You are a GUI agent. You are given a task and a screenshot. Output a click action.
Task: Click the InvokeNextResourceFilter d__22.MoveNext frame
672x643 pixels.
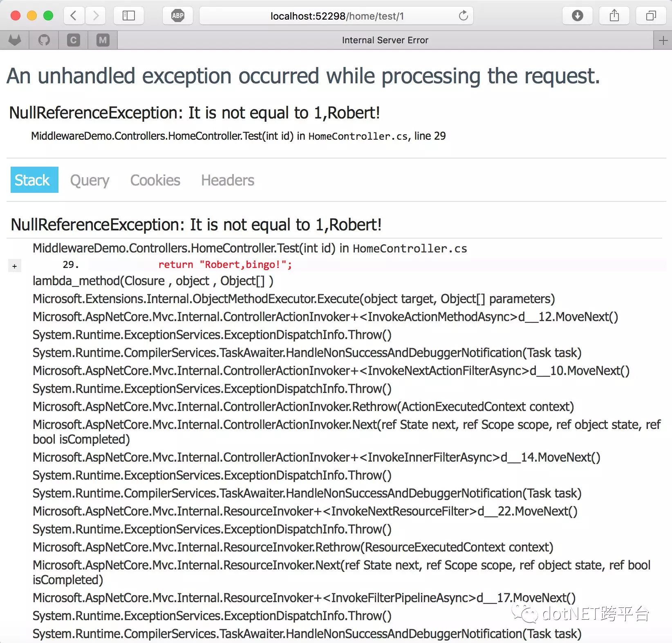pos(305,511)
